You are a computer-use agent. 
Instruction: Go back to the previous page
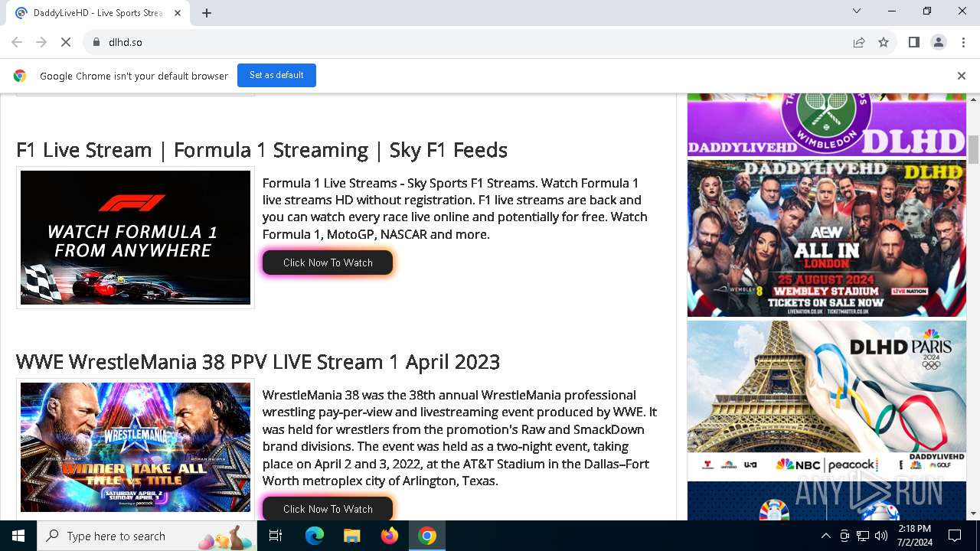[x=17, y=42]
